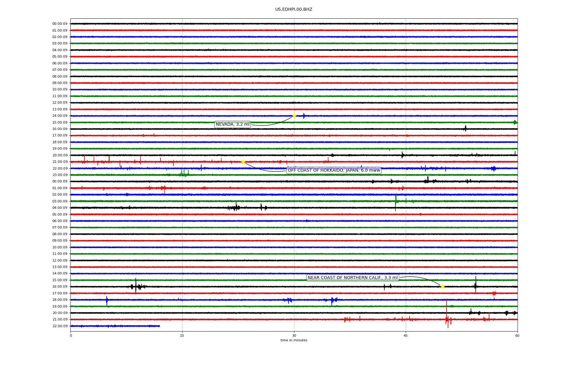The image size is (588, 368).
Task: Click the yellow star marking the Hokkaido event
Action: [243, 162]
